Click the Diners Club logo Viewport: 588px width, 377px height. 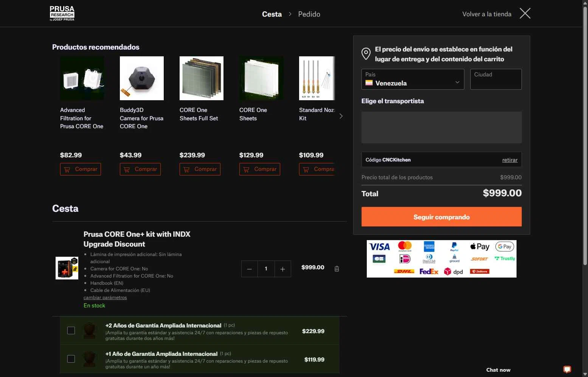point(429,259)
